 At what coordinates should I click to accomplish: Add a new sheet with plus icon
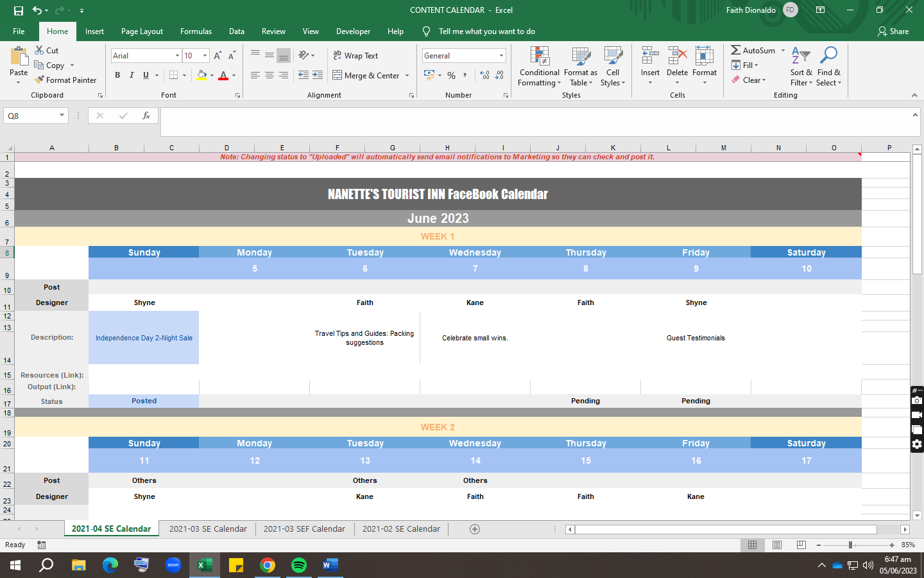point(475,529)
